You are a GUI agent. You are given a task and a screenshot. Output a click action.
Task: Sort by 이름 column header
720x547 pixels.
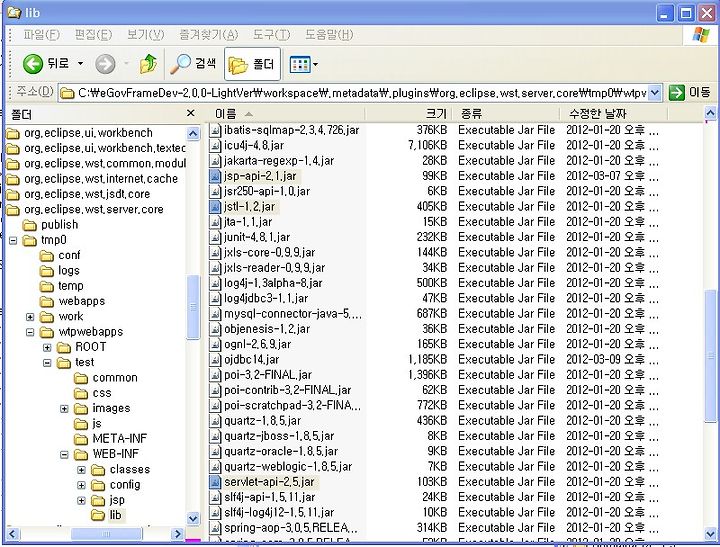[287, 113]
